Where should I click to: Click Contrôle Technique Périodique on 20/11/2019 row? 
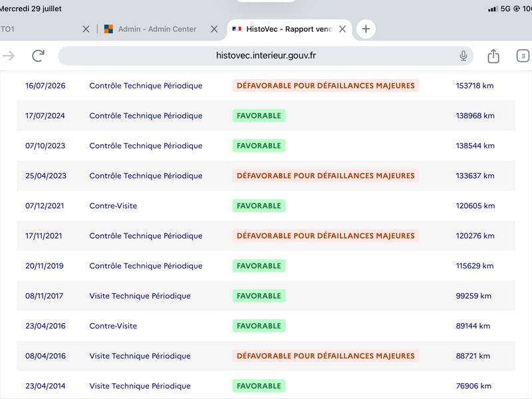(x=146, y=266)
